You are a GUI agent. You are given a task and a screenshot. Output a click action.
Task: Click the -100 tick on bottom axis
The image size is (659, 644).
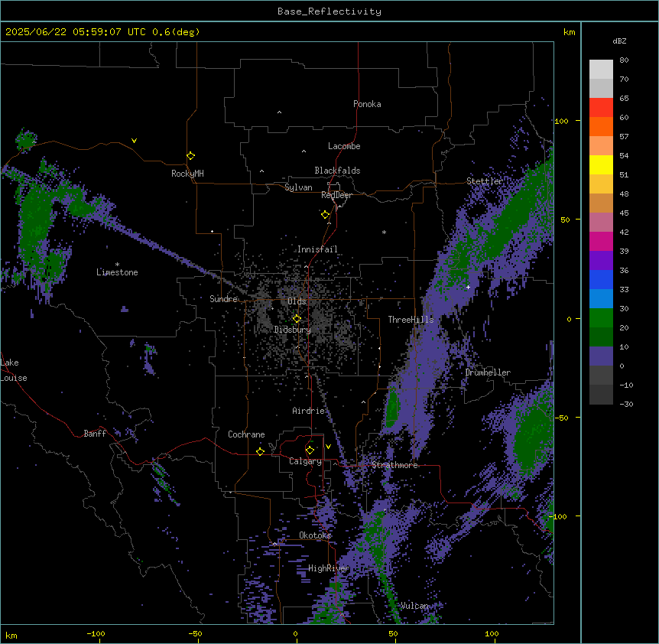coord(96,633)
